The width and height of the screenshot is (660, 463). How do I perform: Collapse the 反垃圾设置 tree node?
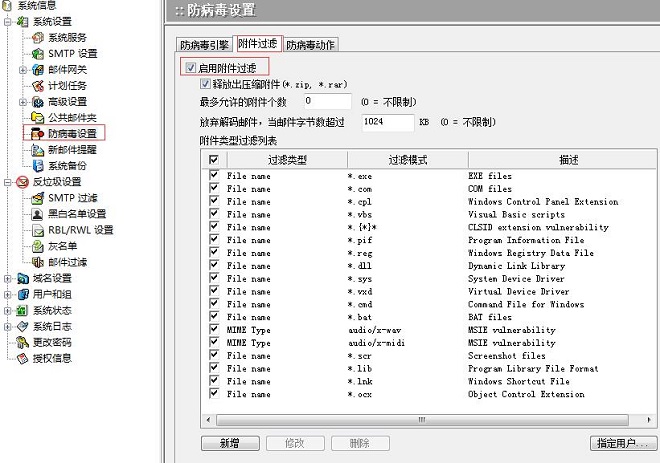(8, 182)
